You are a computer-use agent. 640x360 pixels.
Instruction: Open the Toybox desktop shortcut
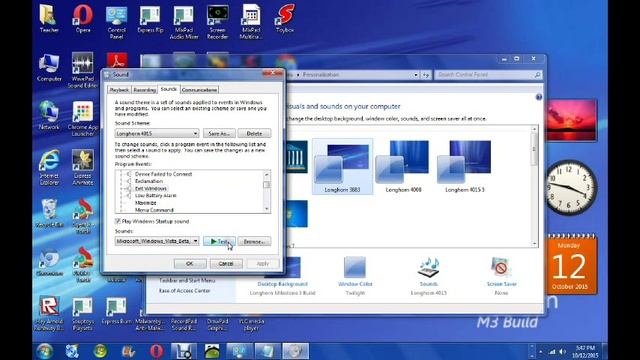pyautogui.click(x=285, y=18)
